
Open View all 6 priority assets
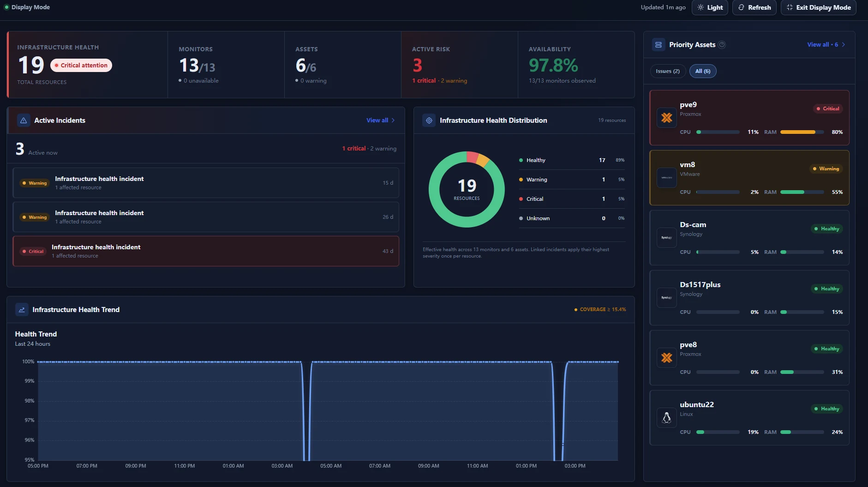pos(826,45)
